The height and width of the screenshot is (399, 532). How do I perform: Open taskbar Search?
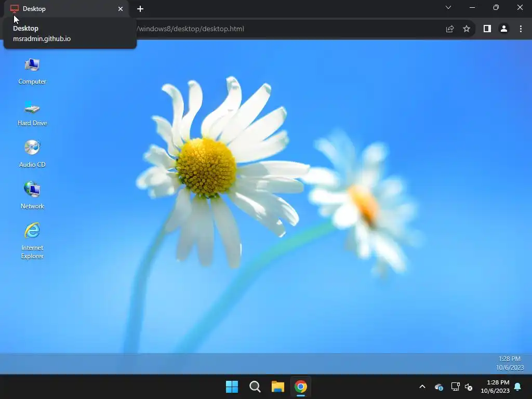[x=255, y=387]
